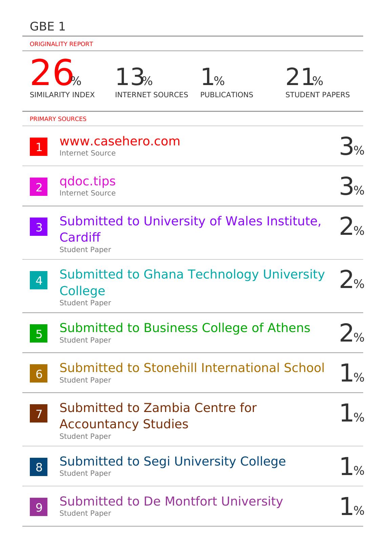
Task: Select the purple source 3 badge
Action: [39, 227]
